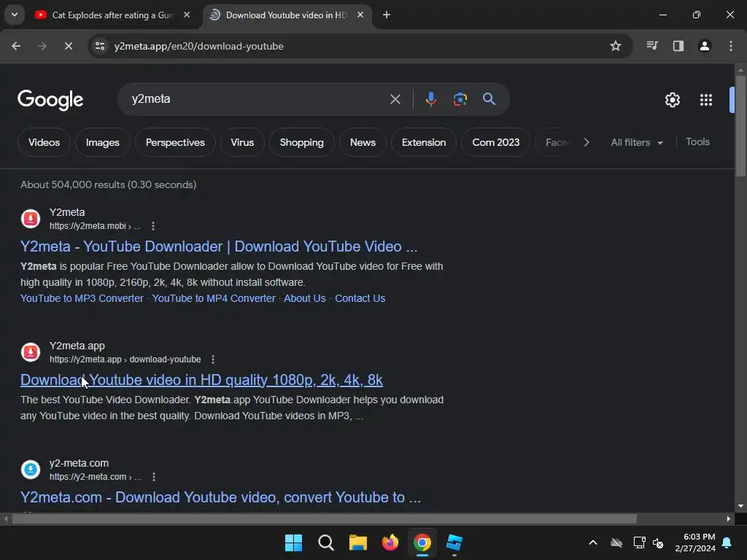Click in the y2meta search box
The height and width of the screenshot is (560, 747).
coord(258,99)
